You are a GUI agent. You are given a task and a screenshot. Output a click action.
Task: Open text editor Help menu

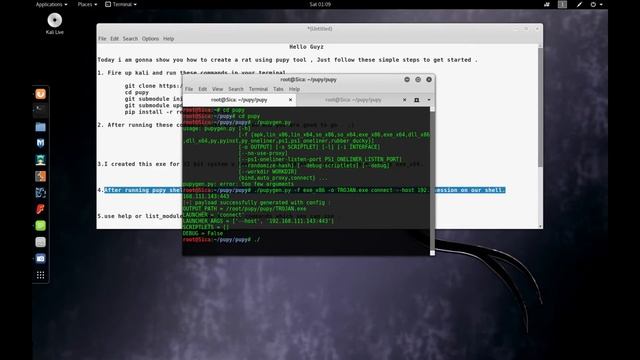(x=169, y=39)
